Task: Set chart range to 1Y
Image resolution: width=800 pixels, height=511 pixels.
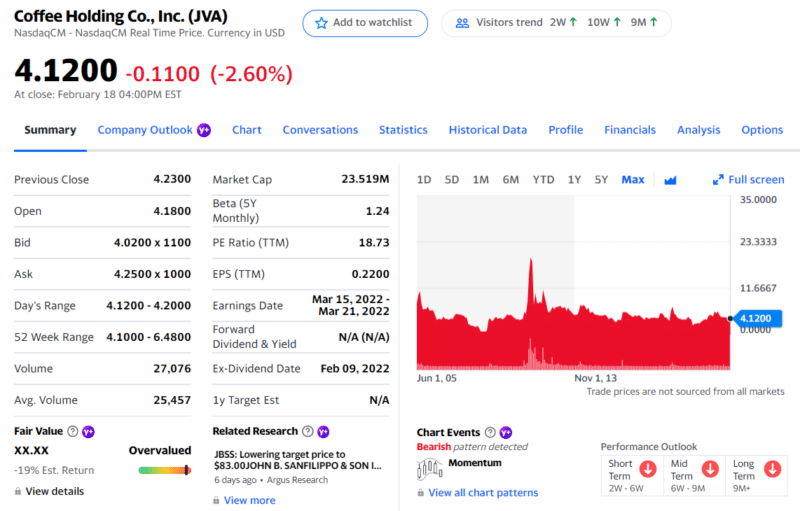Action: 574,180
